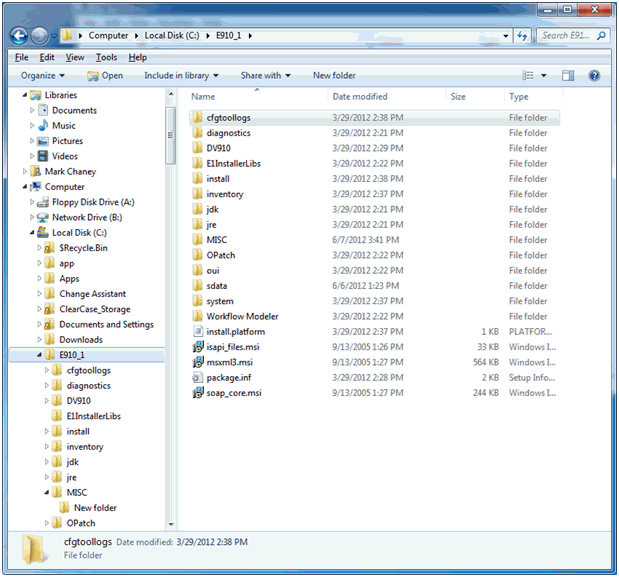Viewport: 619px width, 577px height.
Task: Expand the Mark Chaney tree node
Action: point(25,171)
